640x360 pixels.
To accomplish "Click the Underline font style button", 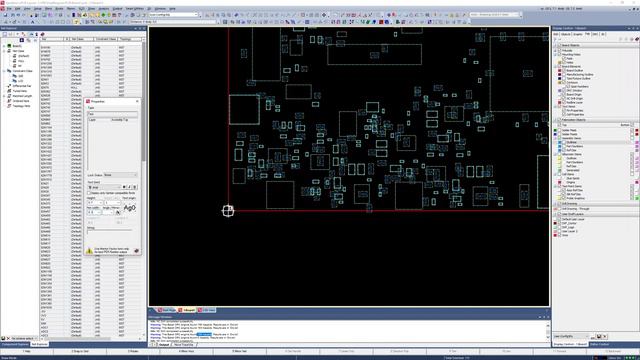I will pos(135,187).
